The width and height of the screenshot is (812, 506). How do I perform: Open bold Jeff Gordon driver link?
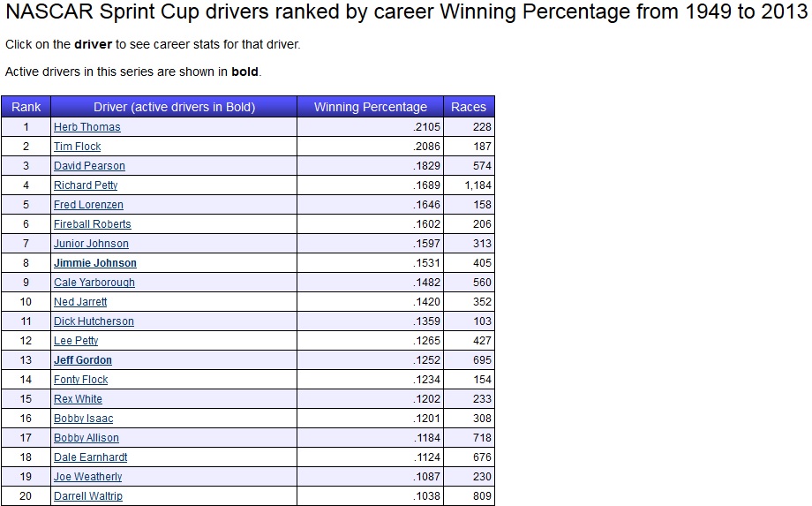pos(82,360)
